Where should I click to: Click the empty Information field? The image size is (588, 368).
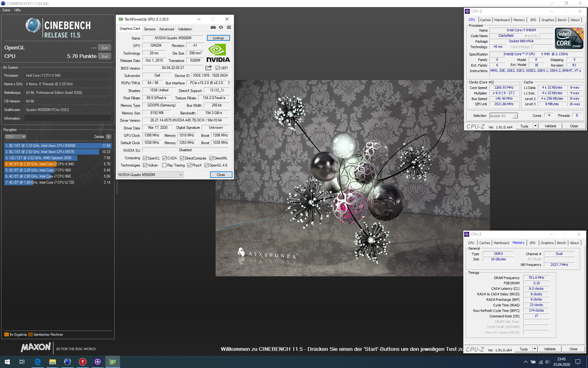point(68,118)
